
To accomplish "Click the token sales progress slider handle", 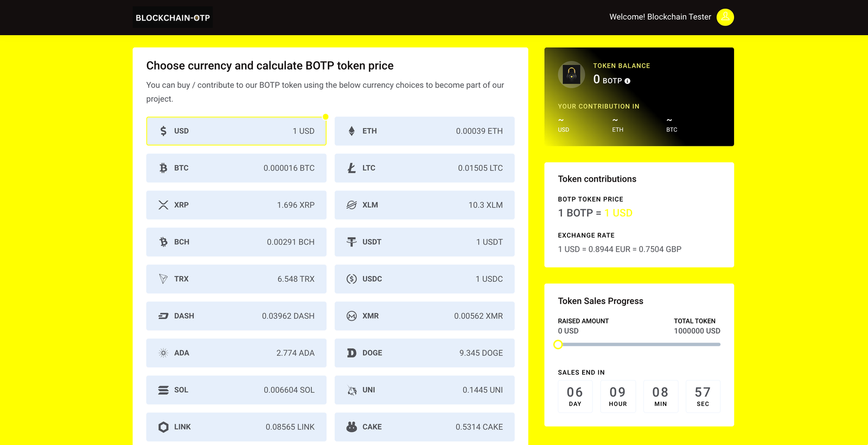I will point(558,345).
